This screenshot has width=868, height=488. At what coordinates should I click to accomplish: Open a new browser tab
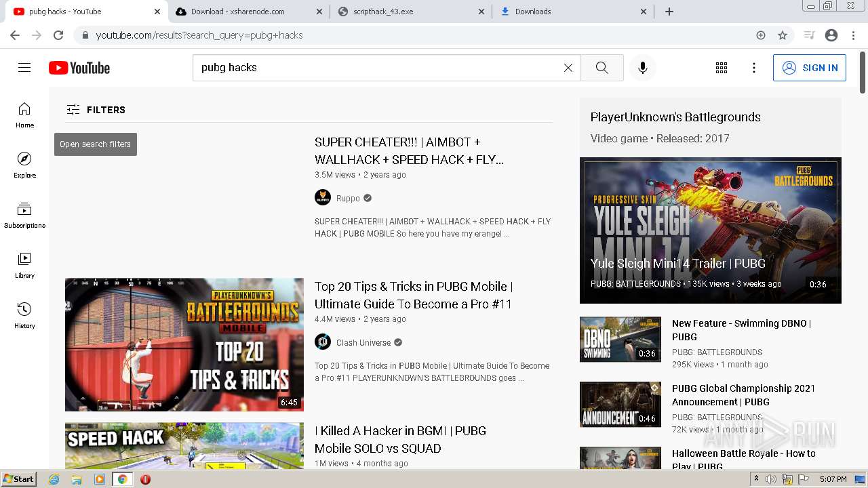(x=669, y=12)
